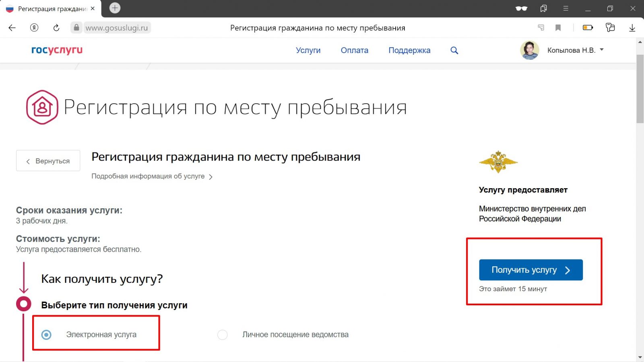Click the battery saver icon in toolbar

[x=588, y=28]
